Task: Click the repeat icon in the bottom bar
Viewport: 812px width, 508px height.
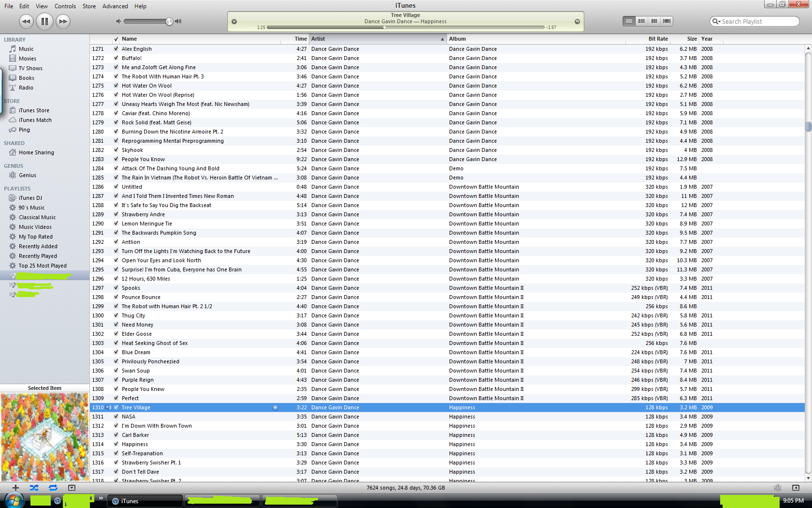Action: pyautogui.click(x=53, y=488)
